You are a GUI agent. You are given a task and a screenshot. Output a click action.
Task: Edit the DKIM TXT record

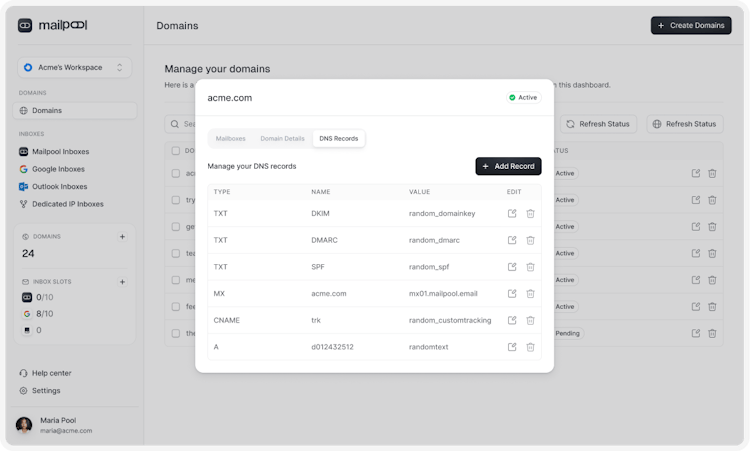pos(512,213)
